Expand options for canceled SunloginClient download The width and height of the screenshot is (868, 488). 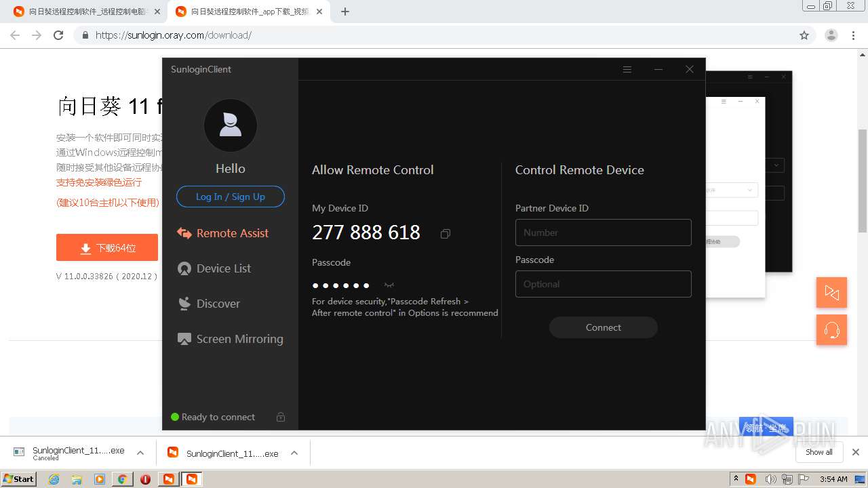pos(140,453)
